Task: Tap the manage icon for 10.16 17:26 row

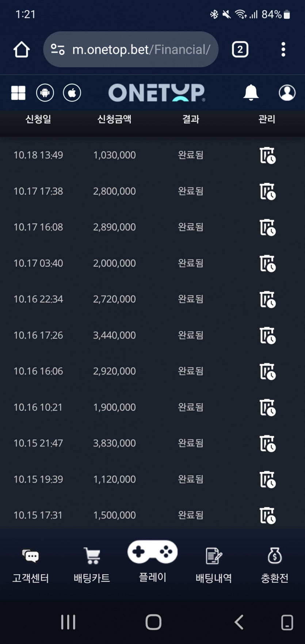Action: [x=267, y=335]
